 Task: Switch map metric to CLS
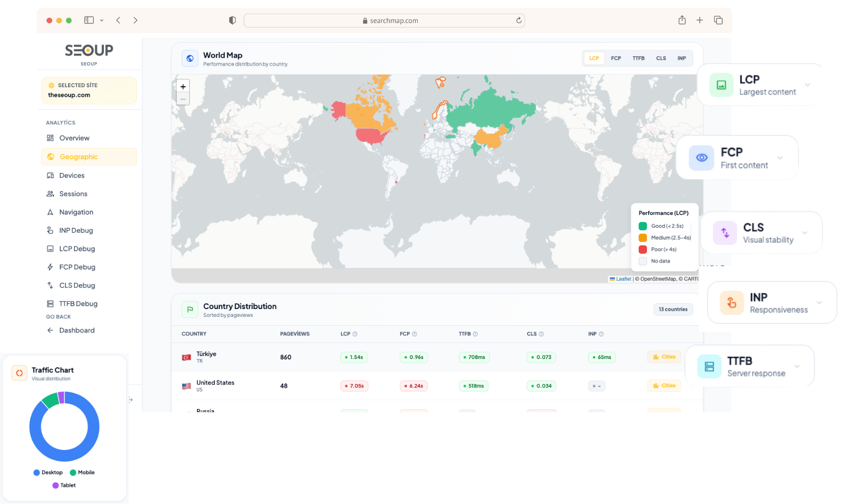[661, 58]
